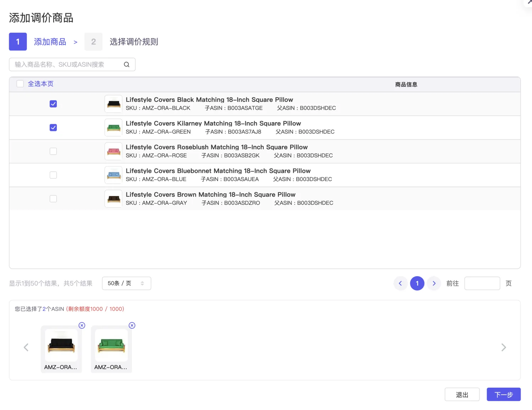Image resolution: width=532 pixels, height=410 pixels.
Task: Remove the selected green sofa AMZ-ORA item
Action: 132,326
